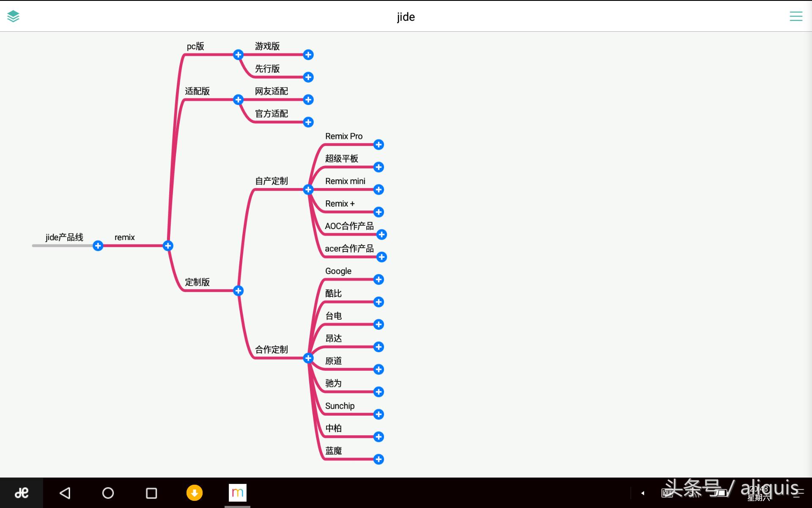Add child to 蓝魔 node
The height and width of the screenshot is (508, 812).
pos(379,459)
